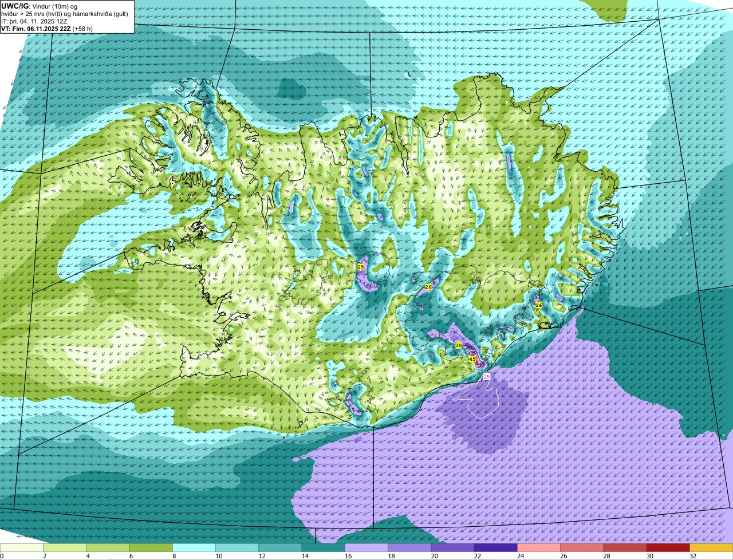This screenshot has height=560, width=733.
Task: Click the yellow 25 max gust label
Action: coord(361,267)
